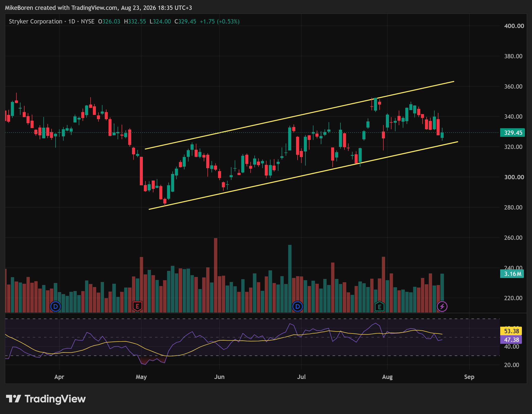Select the upper yellow channel trendline
Viewport: 532px width, 414px height.
point(300,115)
